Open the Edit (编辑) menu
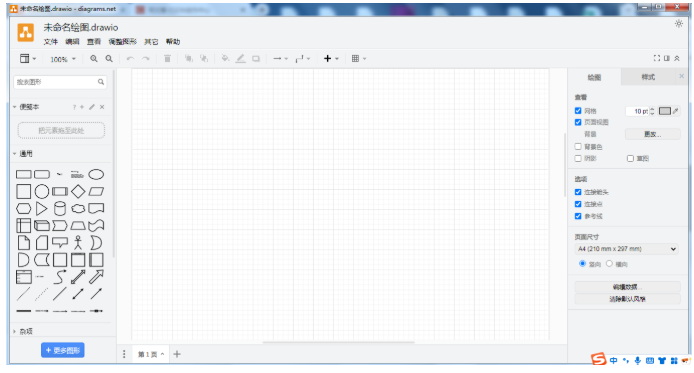The width and height of the screenshot is (694, 373). pyautogui.click(x=72, y=42)
